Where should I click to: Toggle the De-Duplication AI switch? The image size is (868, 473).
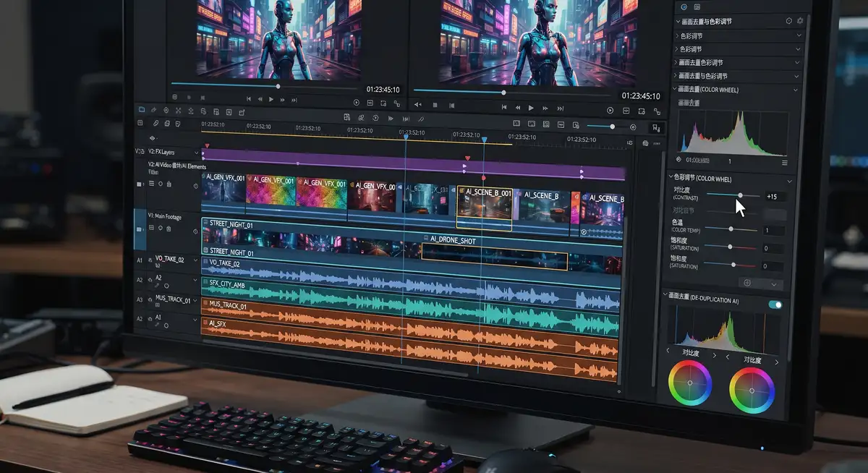point(775,305)
